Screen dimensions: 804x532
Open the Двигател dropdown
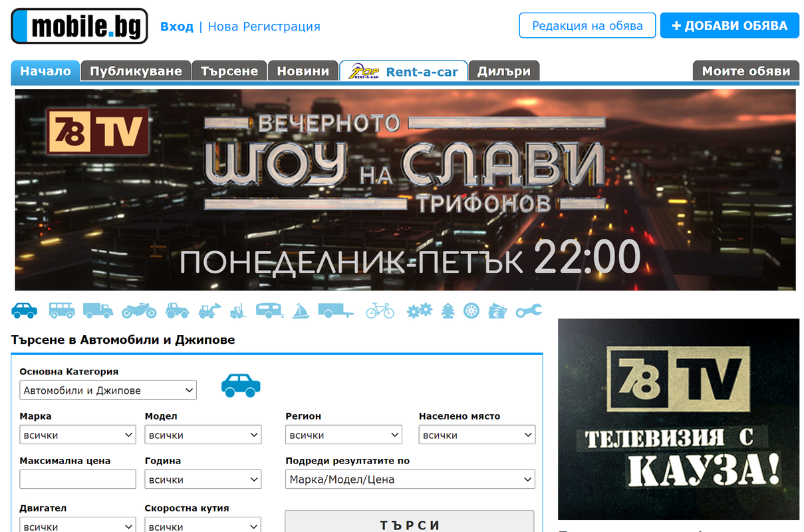point(78,526)
